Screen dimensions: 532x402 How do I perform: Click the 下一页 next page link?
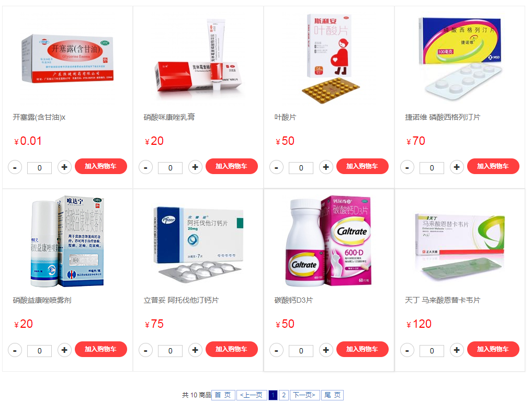(x=304, y=395)
